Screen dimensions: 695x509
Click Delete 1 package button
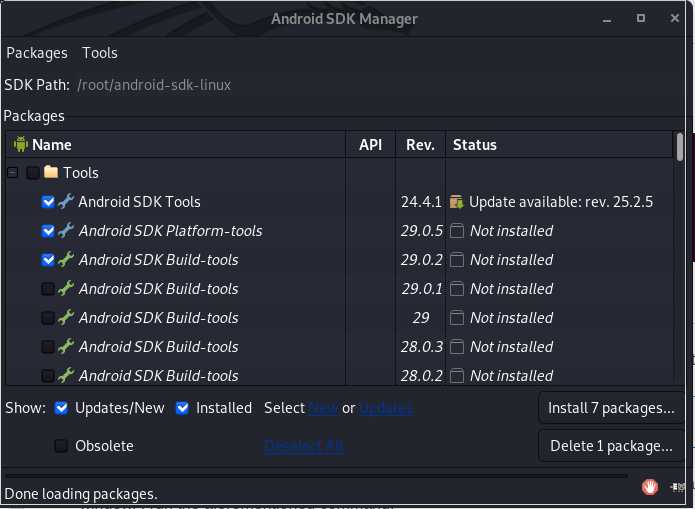(611, 446)
